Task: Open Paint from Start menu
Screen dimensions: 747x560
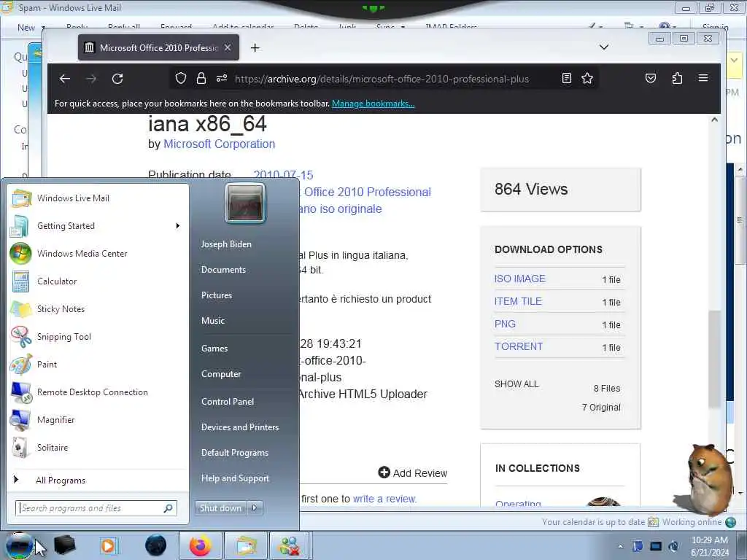Action: [x=98, y=365]
